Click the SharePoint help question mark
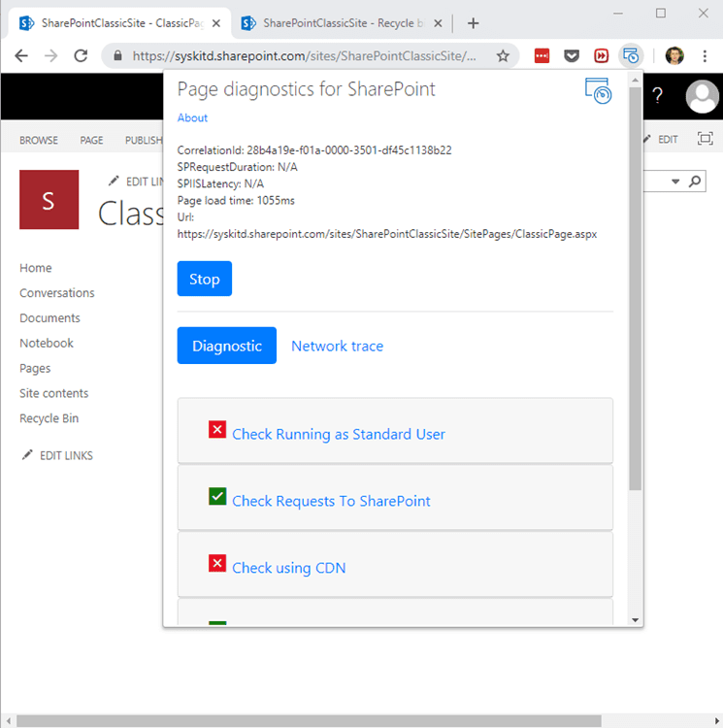Viewport: 723px width, 728px height. 657,96
